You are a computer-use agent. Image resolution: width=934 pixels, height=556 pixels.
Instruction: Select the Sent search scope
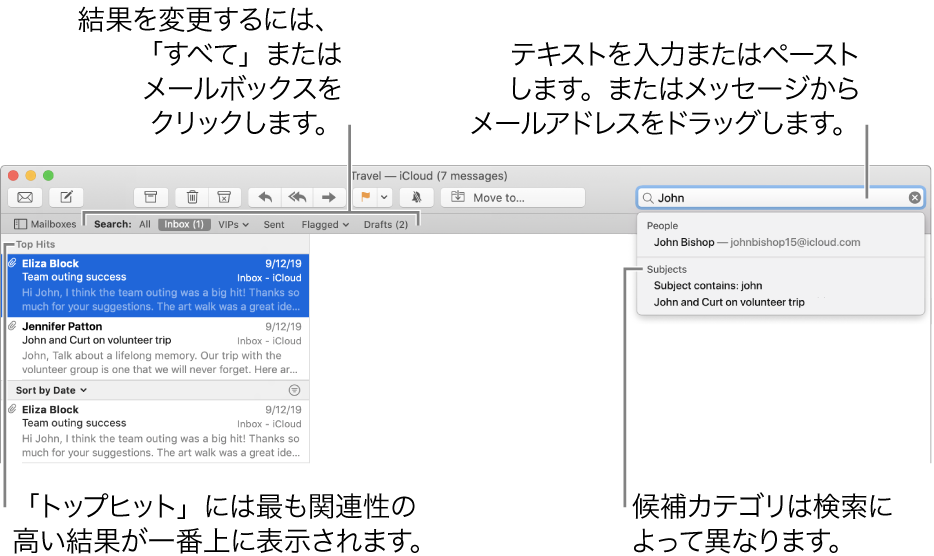pyautogui.click(x=274, y=224)
